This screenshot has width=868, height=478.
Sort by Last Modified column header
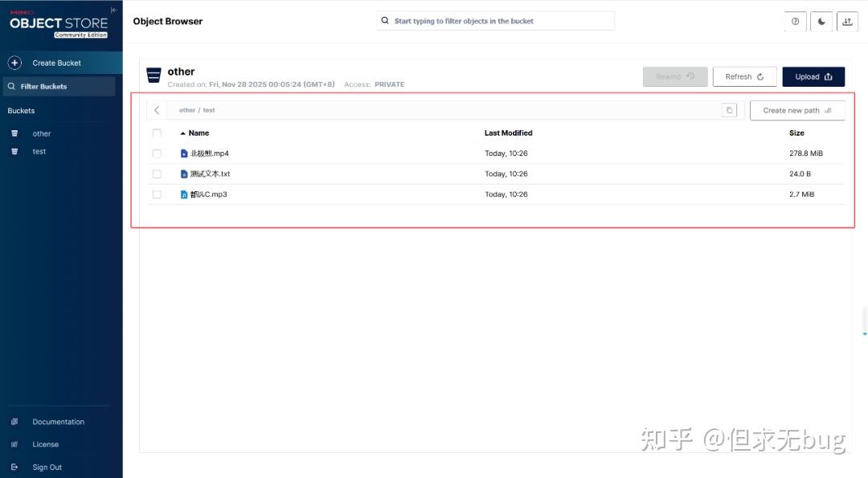(x=508, y=133)
